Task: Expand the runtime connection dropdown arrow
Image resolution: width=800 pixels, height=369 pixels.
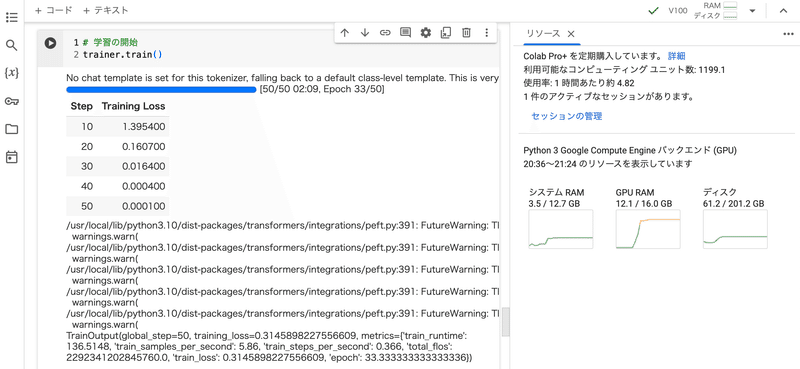Action: tap(752, 11)
